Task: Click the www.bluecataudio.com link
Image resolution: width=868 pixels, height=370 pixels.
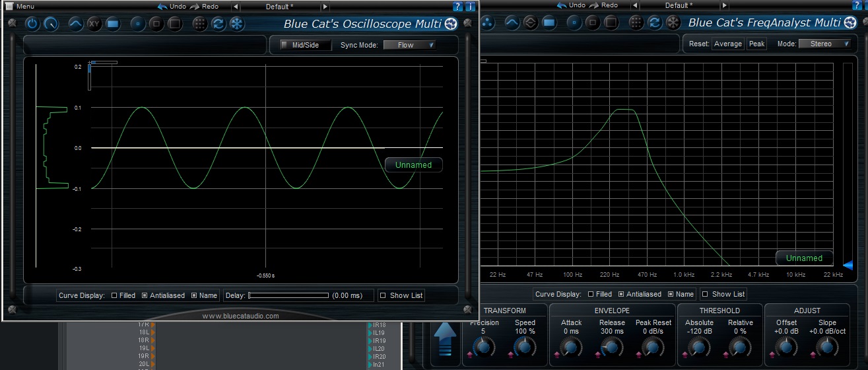Action: tap(240, 316)
